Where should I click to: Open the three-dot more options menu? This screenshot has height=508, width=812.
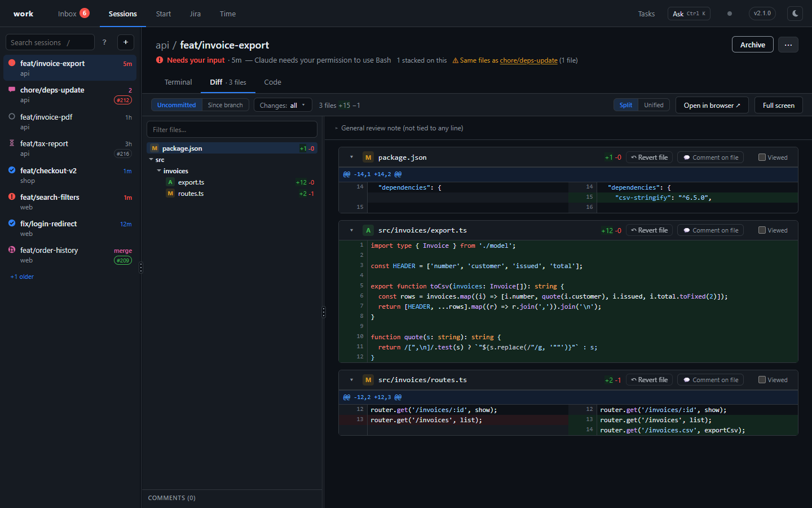(788, 45)
